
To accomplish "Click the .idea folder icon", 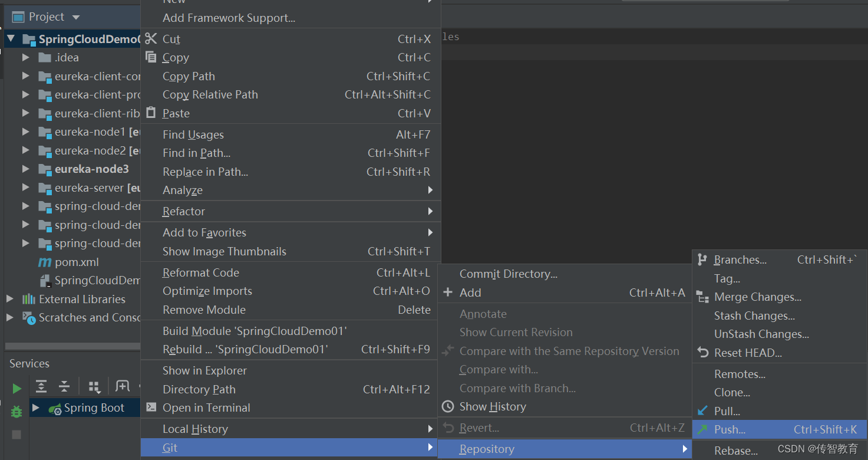I will pyautogui.click(x=45, y=57).
